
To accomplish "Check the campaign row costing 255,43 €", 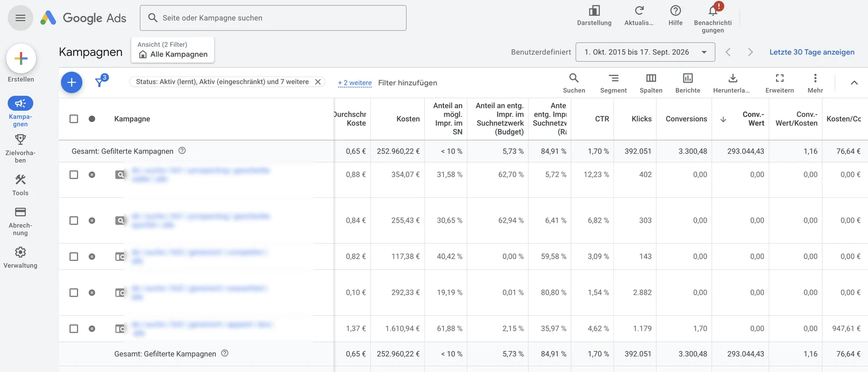I will pyautogui.click(x=73, y=220).
